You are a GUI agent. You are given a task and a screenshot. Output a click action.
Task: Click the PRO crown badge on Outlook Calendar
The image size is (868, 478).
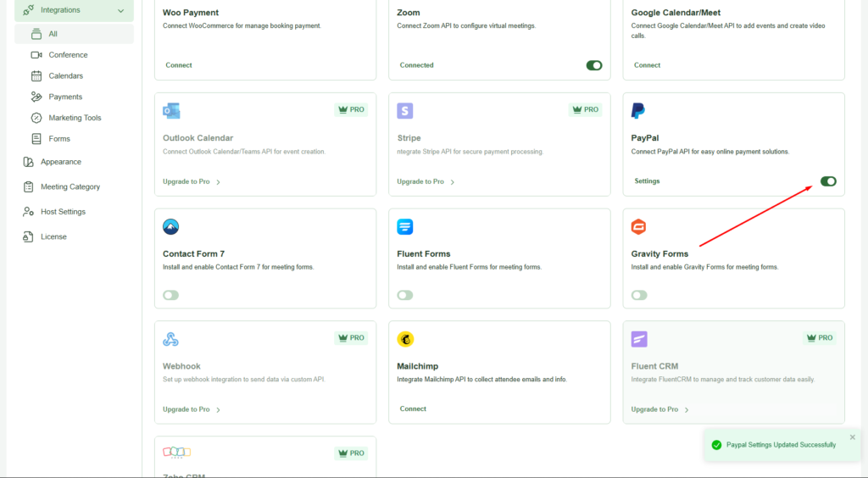(x=351, y=109)
